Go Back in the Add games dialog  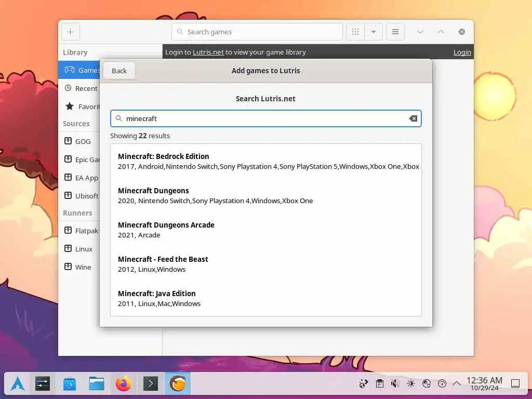[x=119, y=71]
